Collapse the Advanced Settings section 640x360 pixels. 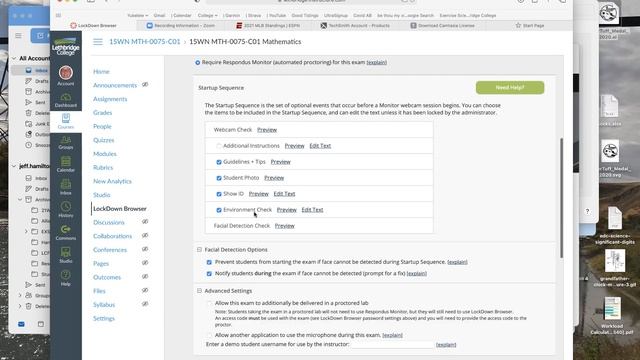coord(199,291)
